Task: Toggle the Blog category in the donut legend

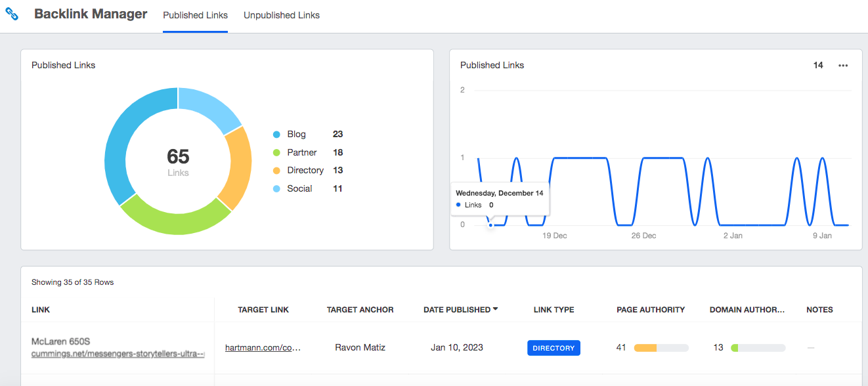Action: coord(295,134)
